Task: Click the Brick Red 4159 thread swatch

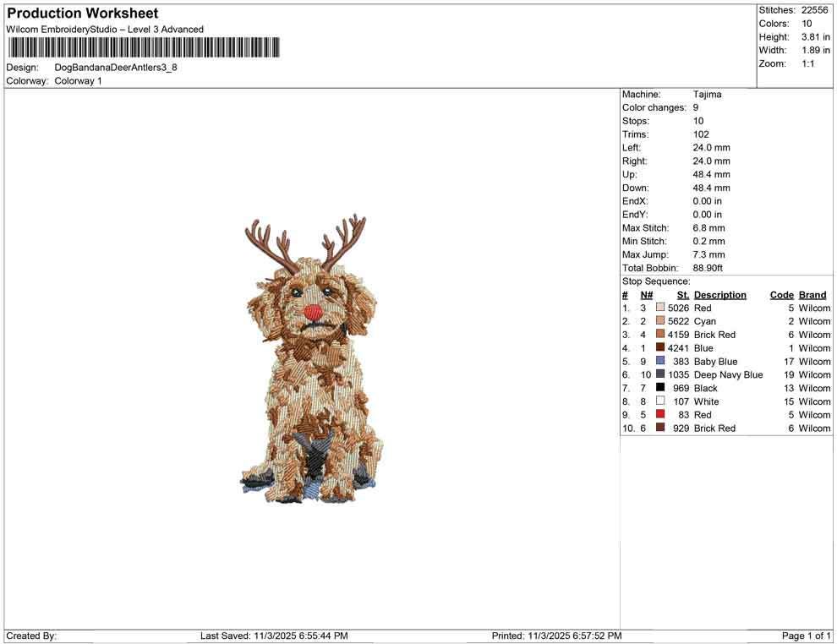Action: click(660, 335)
